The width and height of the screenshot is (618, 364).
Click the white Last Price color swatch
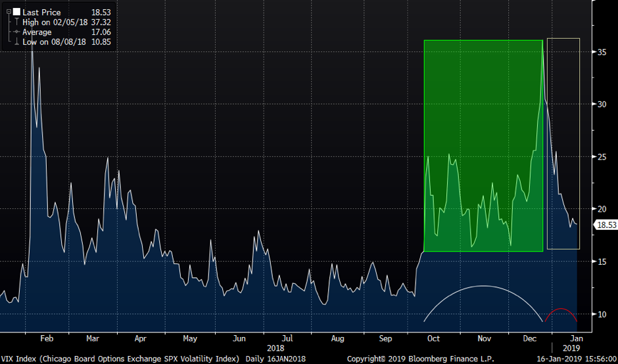[x=16, y=12]
